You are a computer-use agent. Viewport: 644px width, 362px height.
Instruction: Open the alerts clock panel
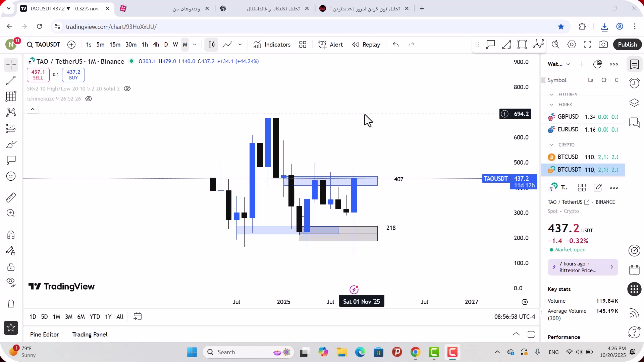pos(634,83)
